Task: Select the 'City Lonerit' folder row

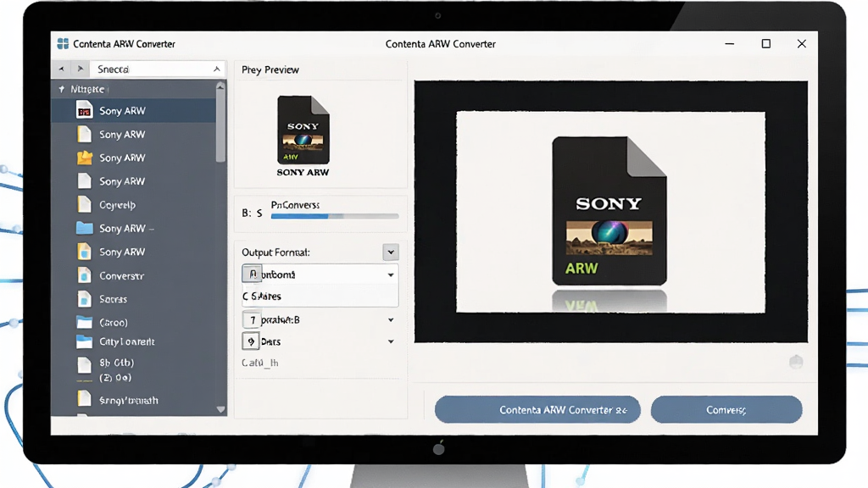Action: coord(133,342)
